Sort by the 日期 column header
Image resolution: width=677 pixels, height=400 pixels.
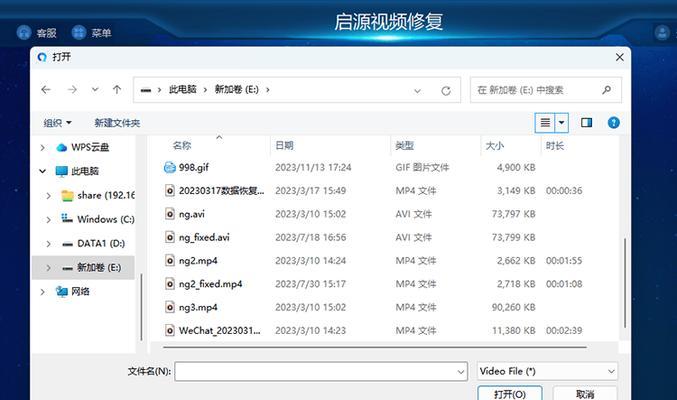pos(285,146)
